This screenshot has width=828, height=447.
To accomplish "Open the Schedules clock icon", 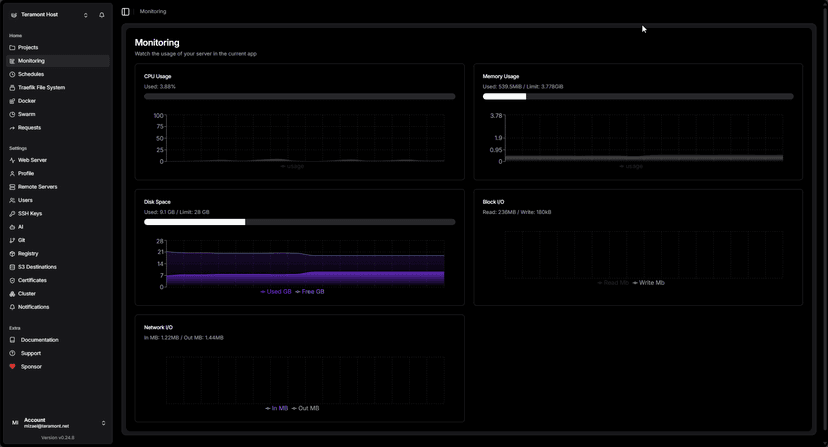I will (x=12, y=74).
